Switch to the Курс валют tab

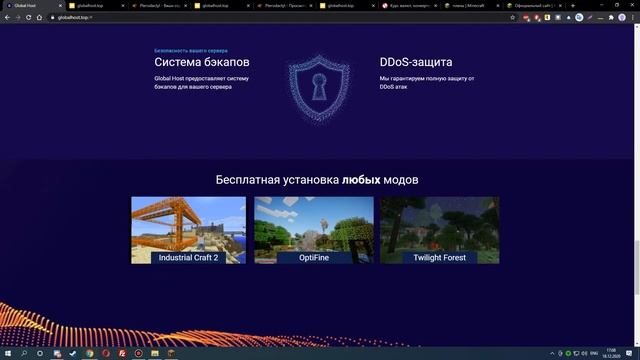point(410,6)
